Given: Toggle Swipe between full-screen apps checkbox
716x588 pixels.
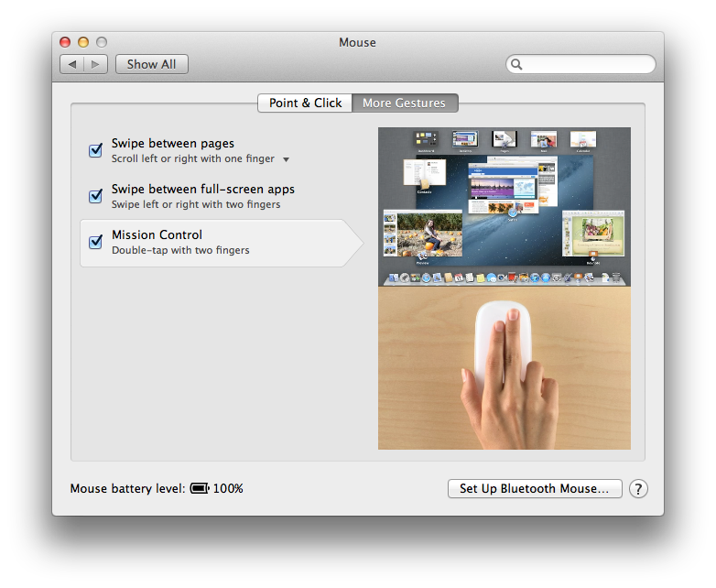Looking at the screenshot, I should [95, 196].
